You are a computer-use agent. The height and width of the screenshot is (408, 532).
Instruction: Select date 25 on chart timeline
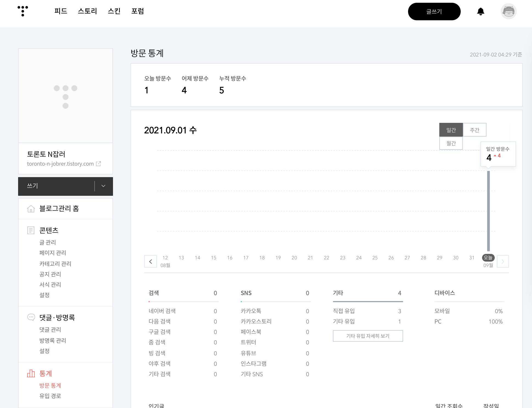(x=375, y=258)
